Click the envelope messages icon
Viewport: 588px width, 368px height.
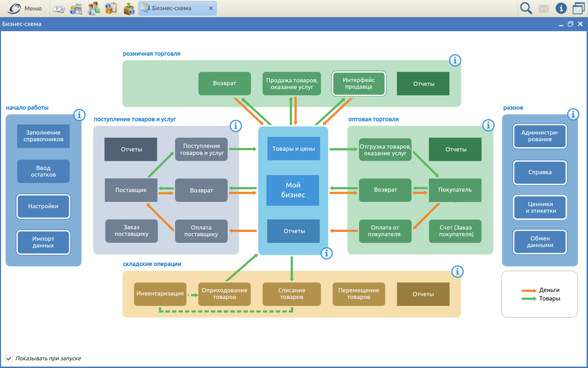click(543, 8)
